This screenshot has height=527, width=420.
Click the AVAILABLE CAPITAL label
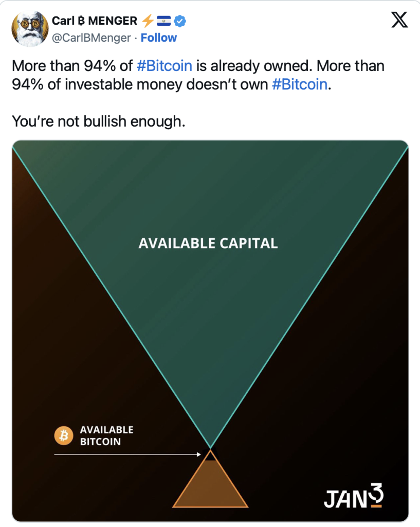(x=208, y=243)
